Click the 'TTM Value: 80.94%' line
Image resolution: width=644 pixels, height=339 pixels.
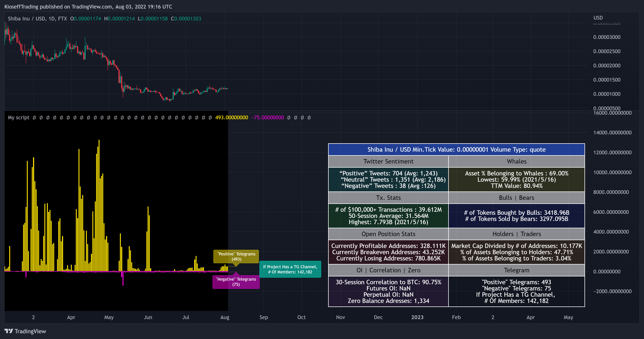coord(516,186)
